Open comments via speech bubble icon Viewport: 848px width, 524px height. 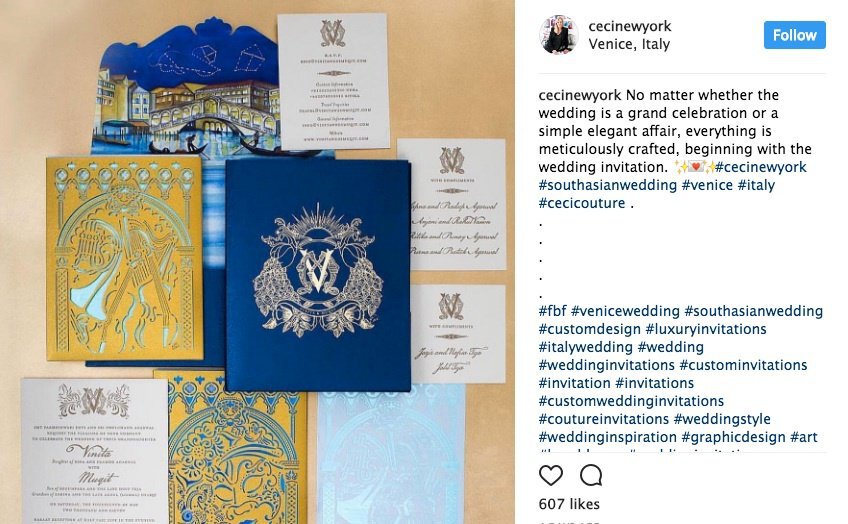coord(591,475)
